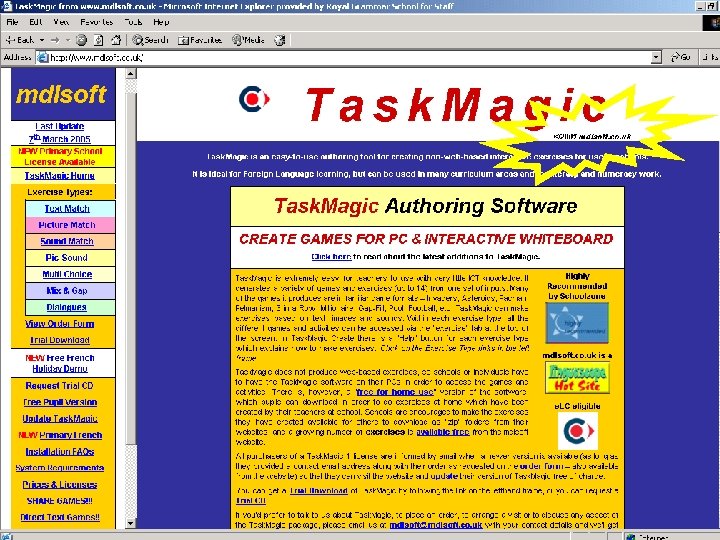This screenshot has width=720, height=540.
Task: Open the Back button history dropdown arrow
Action: tap(42, 40)
